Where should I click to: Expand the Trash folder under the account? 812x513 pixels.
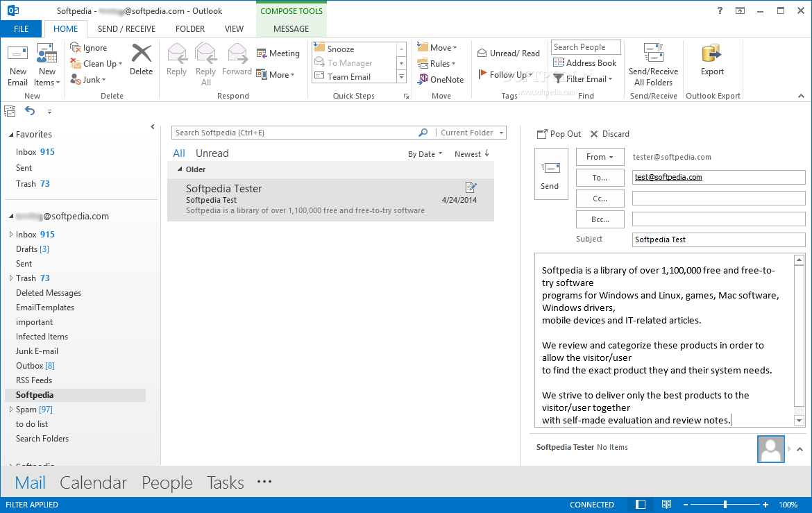click(x=11, y=278)
